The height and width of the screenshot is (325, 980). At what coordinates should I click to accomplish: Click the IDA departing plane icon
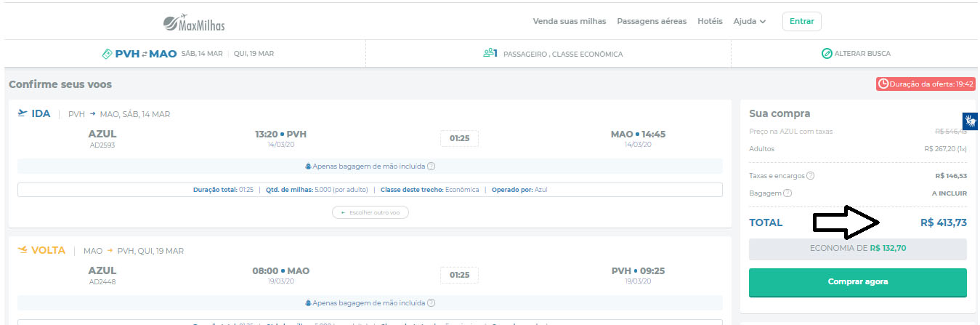pyautogui.click(x=23, y=113)
